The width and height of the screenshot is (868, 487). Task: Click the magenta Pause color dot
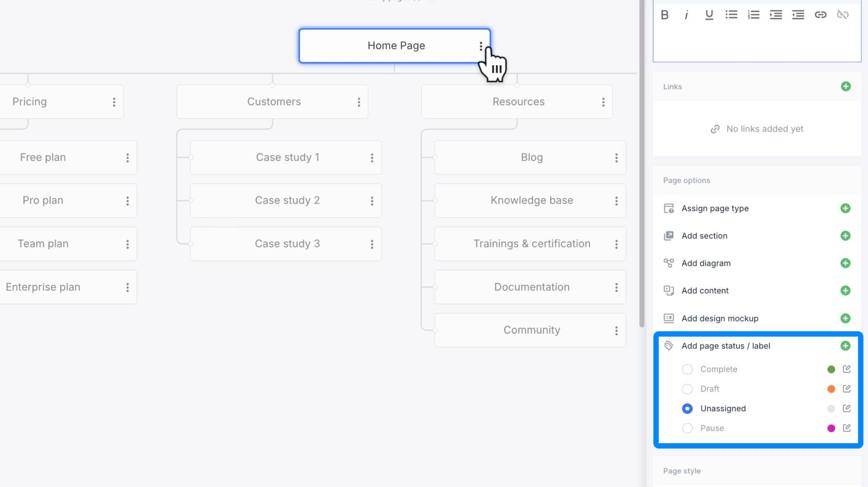coord(831,428)
